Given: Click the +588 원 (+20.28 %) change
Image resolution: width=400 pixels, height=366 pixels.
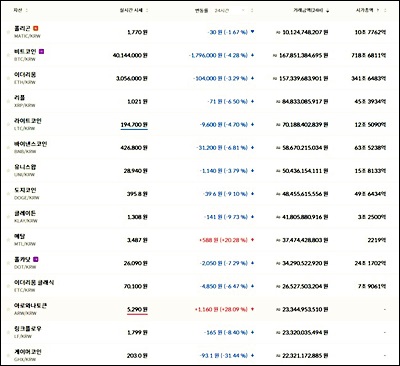Looking at the screenshot, I should pos(224,240).
